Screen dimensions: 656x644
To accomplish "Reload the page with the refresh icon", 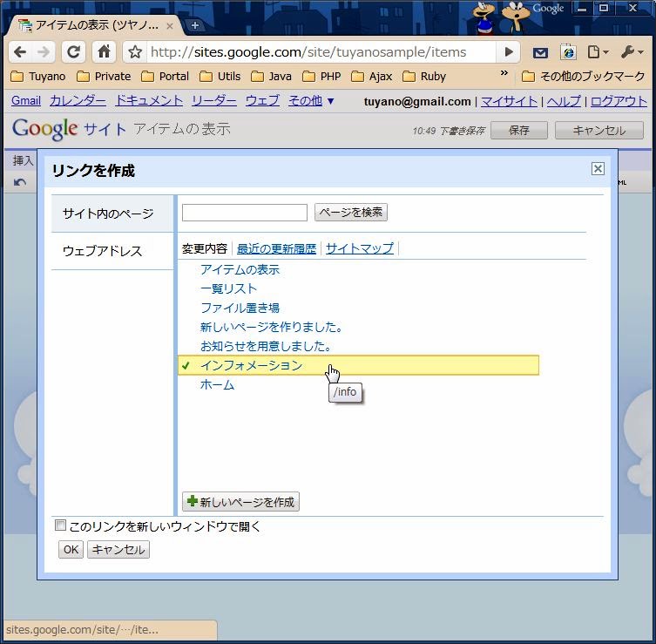I will click(x=74, y=51).
